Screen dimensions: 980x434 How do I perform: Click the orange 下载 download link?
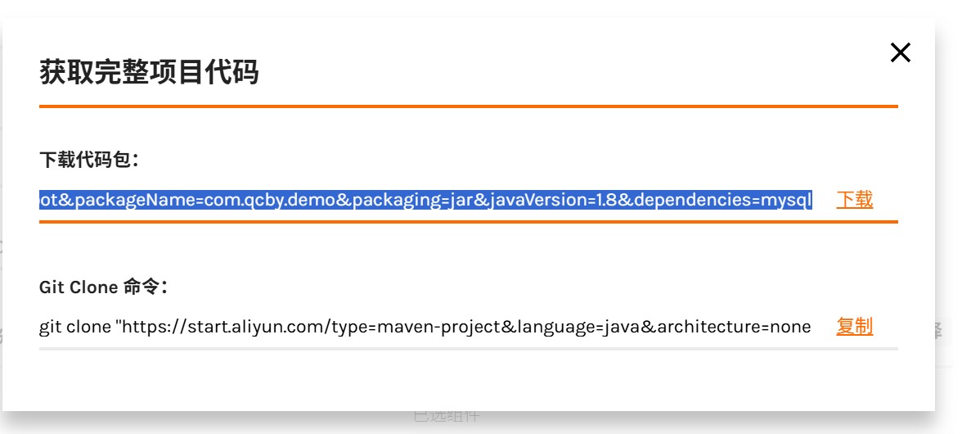(x=854, y=199)
